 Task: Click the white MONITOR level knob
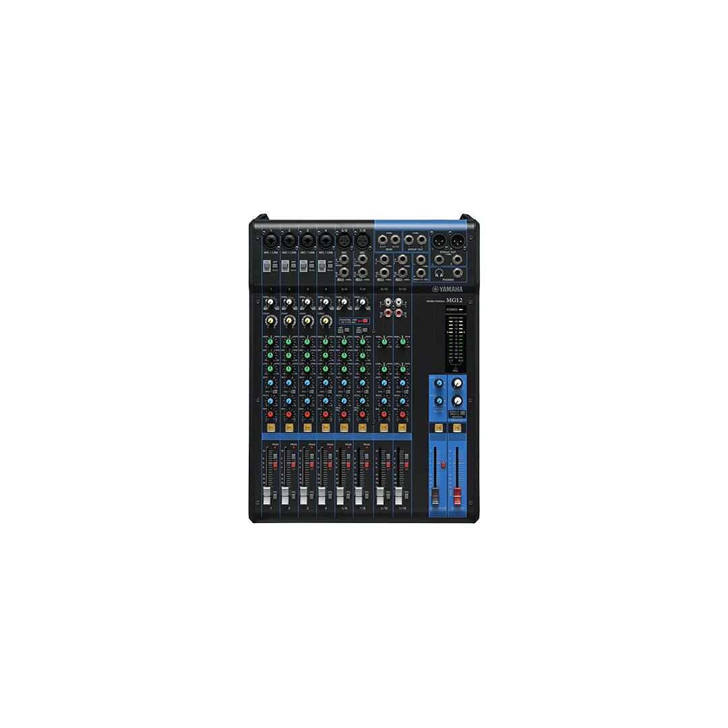[458, 383]
